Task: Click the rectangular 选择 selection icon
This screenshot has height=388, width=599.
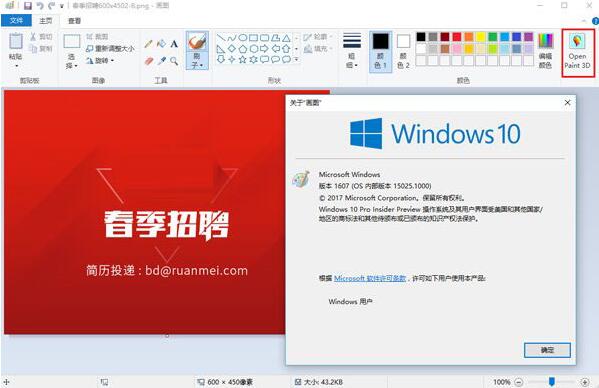Action: click(72, 41)
